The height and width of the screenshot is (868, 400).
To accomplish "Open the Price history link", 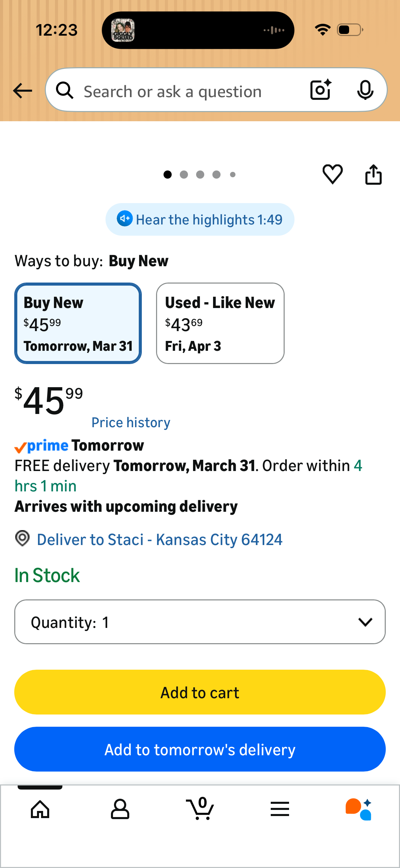I will 131,422.
